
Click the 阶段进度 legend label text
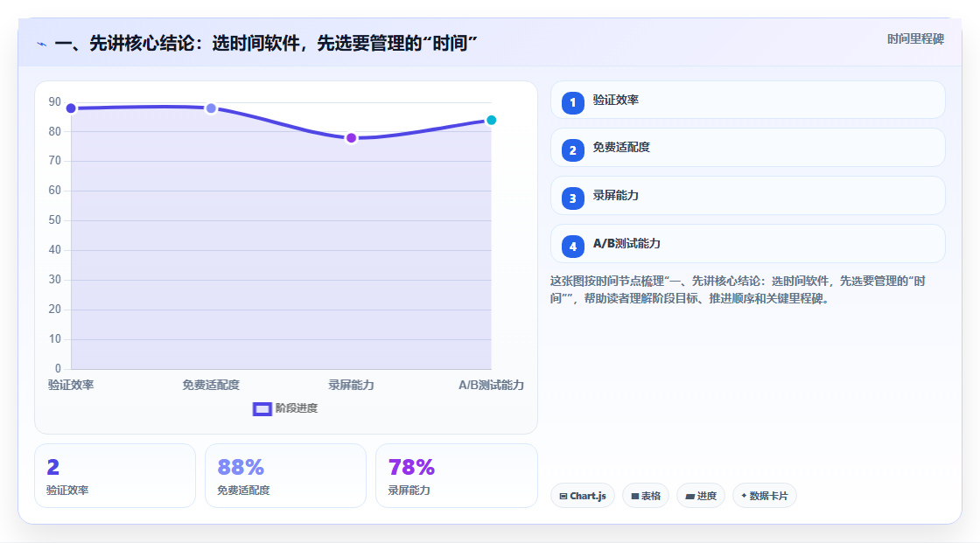[297, 408]
